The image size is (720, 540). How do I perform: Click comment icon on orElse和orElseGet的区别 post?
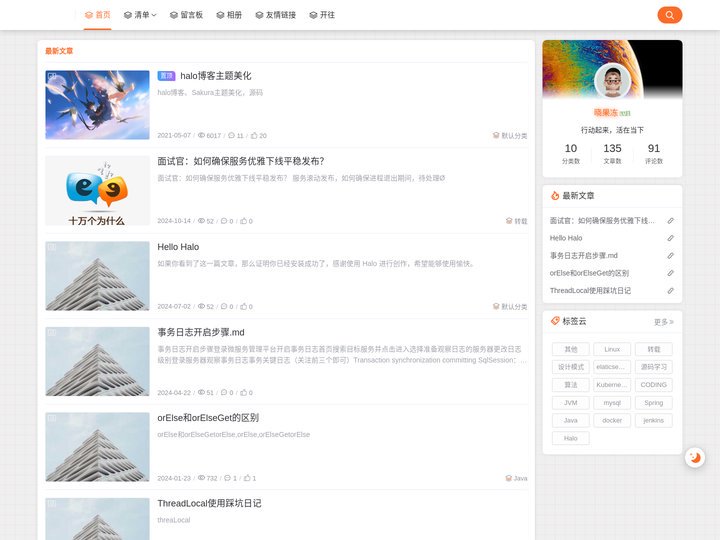228,478
